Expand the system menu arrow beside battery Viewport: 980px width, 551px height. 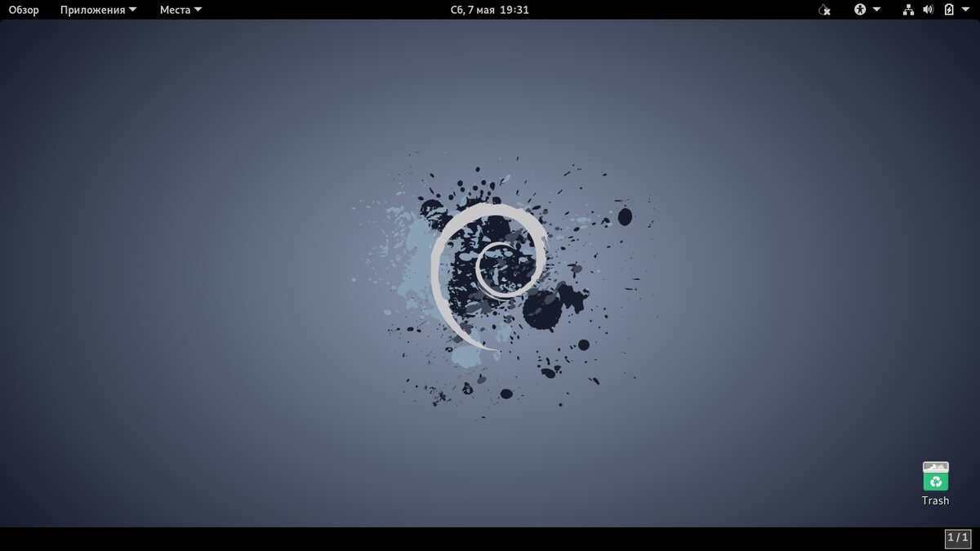(965, 10)
